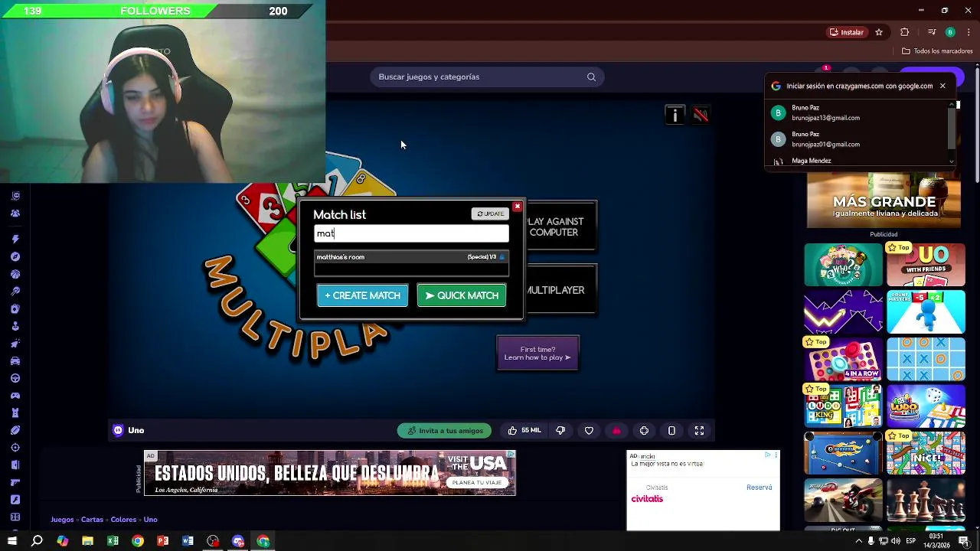This screenshot has width=980, height=551.
Task: Open the 8 Ball Pool game thumbnail
Action: (843, 454)
